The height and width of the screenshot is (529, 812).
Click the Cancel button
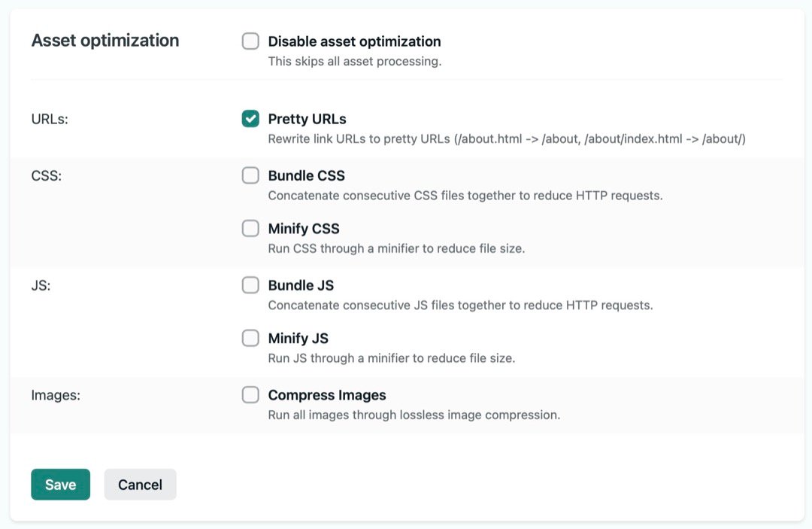click(x=140, y=485)
